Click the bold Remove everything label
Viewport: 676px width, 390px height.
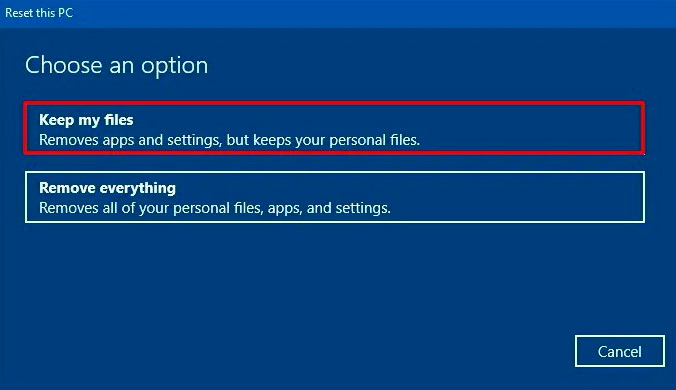(107, 188)
